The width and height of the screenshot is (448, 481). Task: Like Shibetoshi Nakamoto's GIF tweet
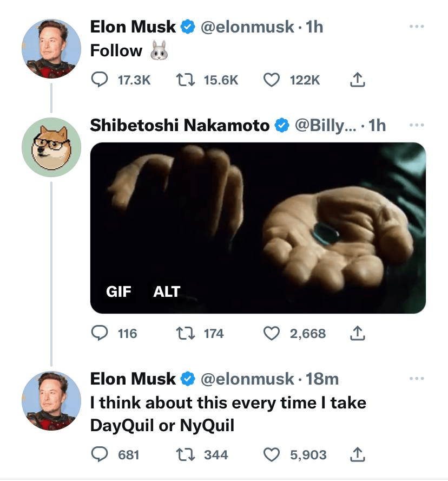pyautogui.click(x=271, y=333)
